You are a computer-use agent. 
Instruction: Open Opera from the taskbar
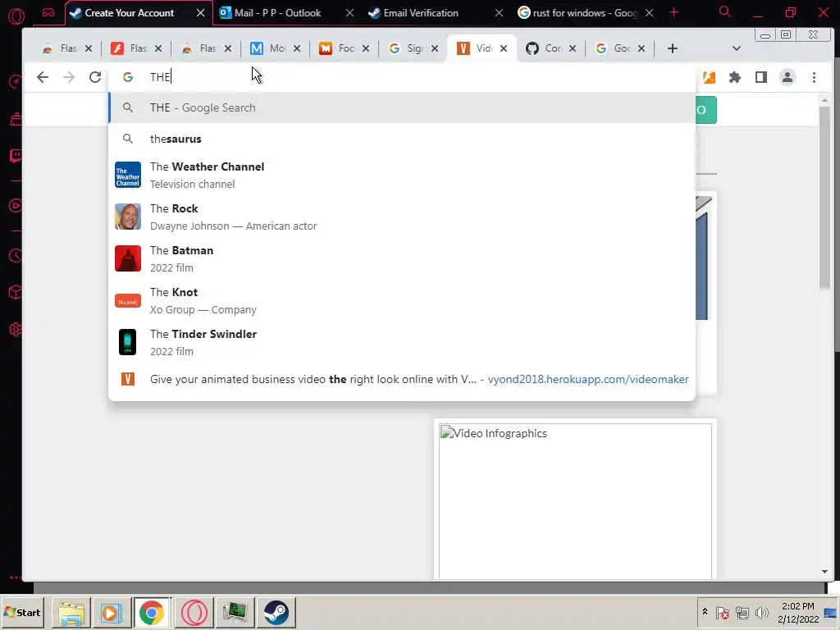pyautogui.click(x=194, y=612)
